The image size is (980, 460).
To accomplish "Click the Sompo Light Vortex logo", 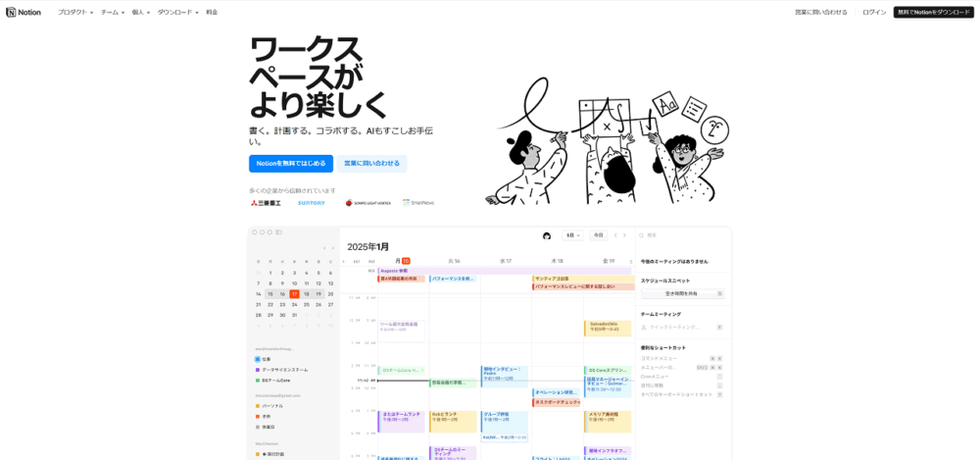I will click(367, 203).
